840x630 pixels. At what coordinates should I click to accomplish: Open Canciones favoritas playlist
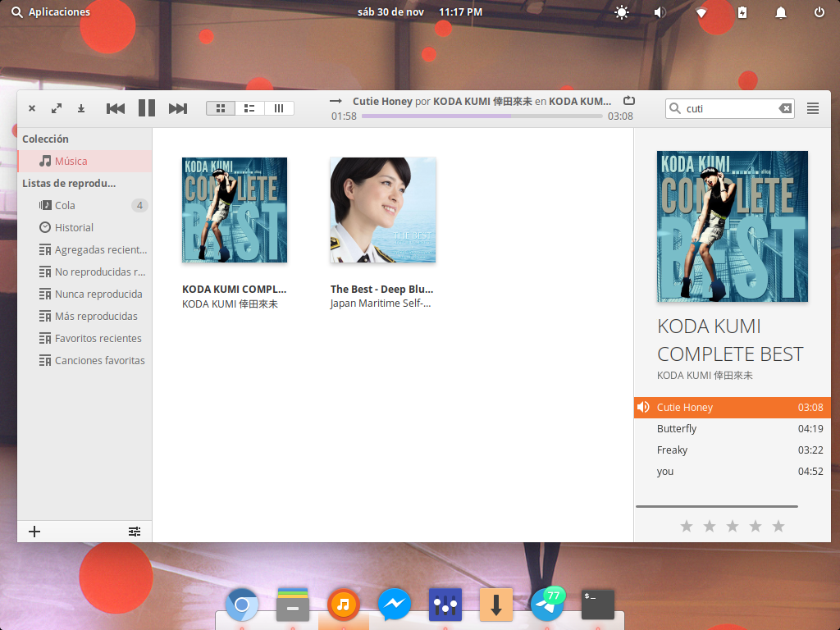pyautogui.click(x=84, y=361)
